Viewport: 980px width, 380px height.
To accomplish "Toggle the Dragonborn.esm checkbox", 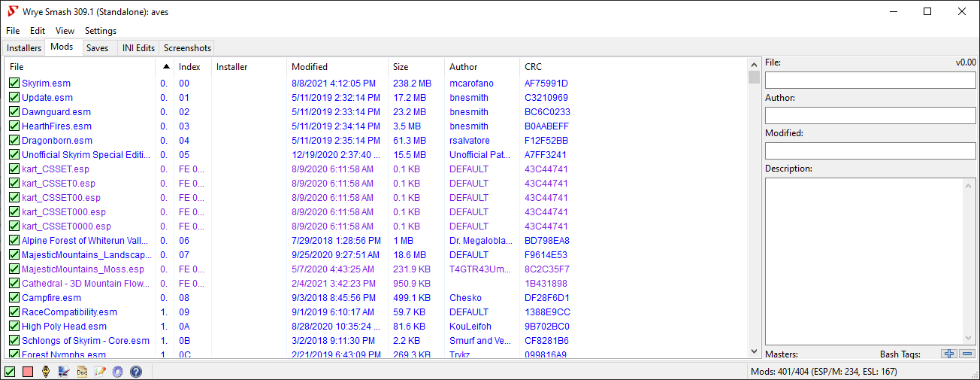I will (14, 141).
